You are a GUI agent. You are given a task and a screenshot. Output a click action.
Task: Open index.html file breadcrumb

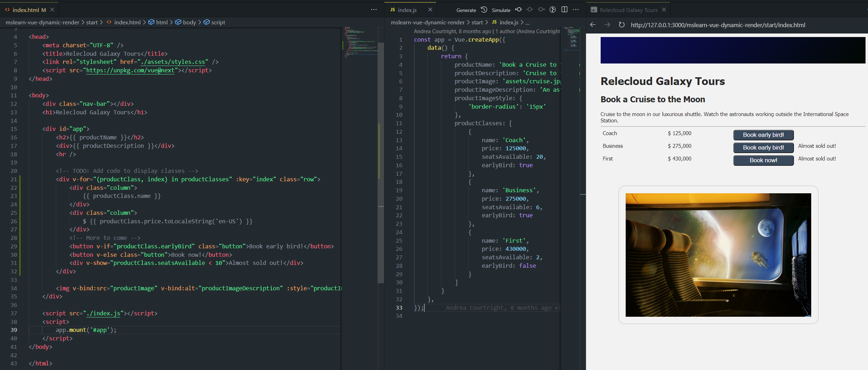point(123,22)
